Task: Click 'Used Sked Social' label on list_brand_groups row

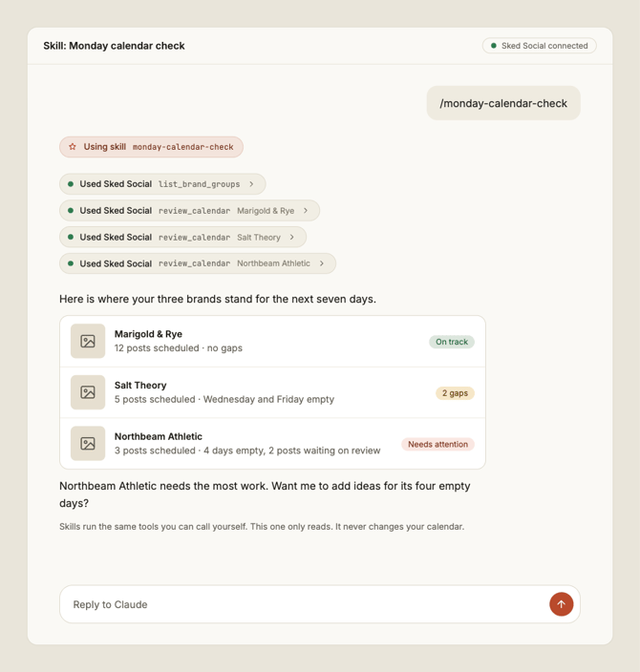Action: (x=116, y=184)
